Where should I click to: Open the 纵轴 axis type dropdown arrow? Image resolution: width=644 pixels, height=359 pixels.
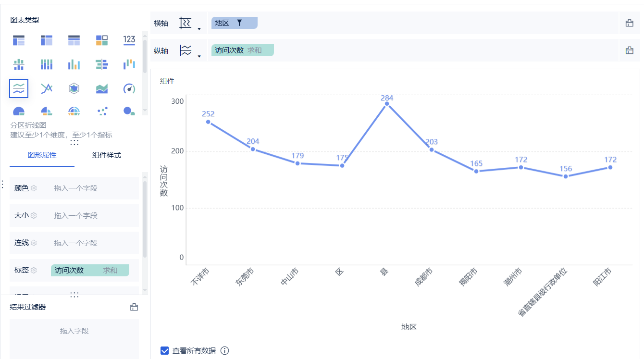click(199, 56)
